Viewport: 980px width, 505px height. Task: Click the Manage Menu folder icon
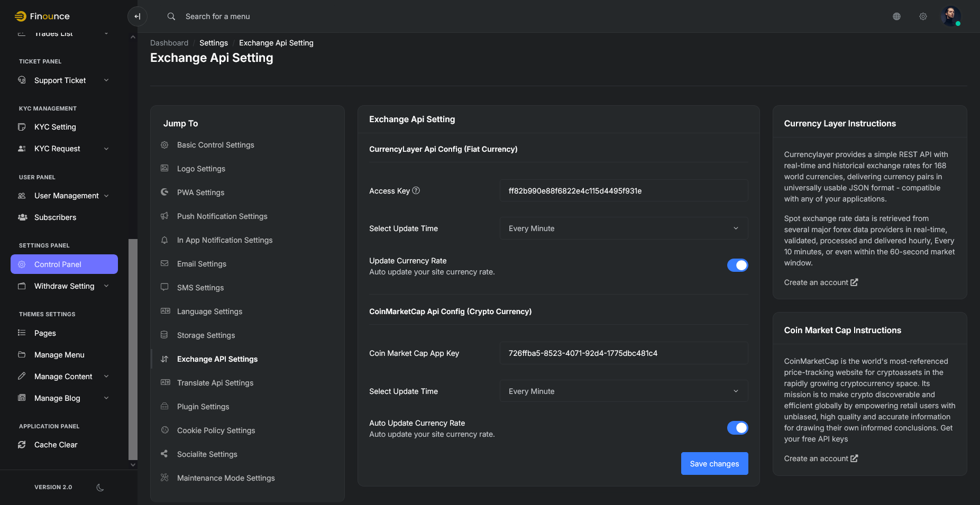[x=22, y=355]
